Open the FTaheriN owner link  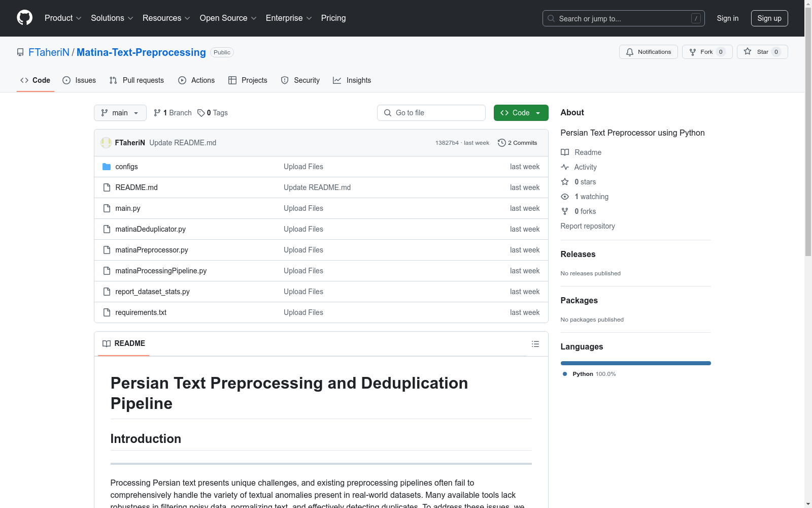49,52
